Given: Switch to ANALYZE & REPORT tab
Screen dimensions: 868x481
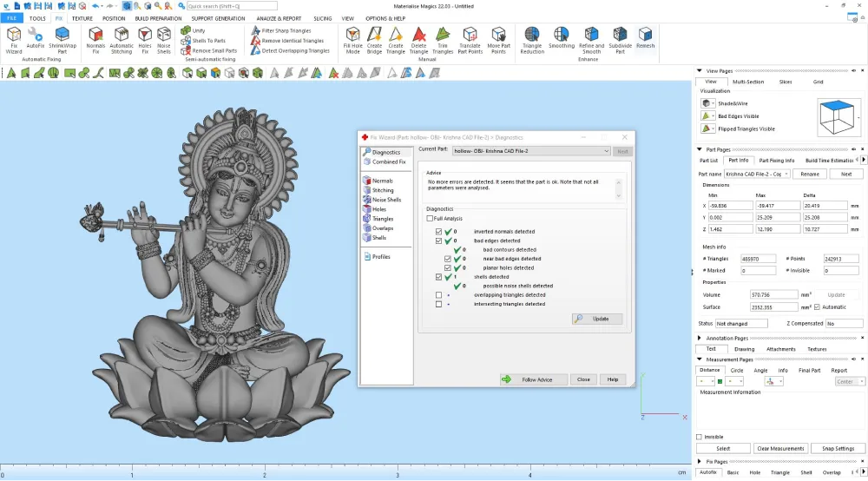Looking at the screenshot, I should (279, 18).
